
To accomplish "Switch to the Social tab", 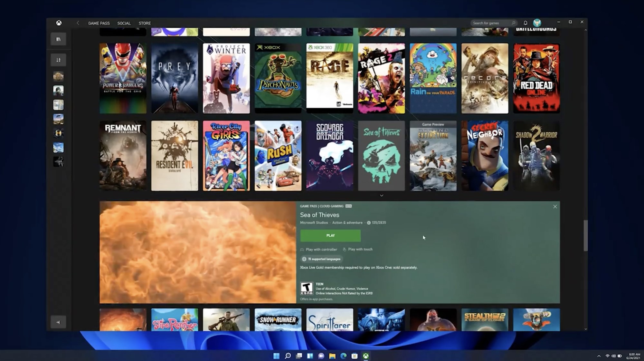I will (124, 23).
